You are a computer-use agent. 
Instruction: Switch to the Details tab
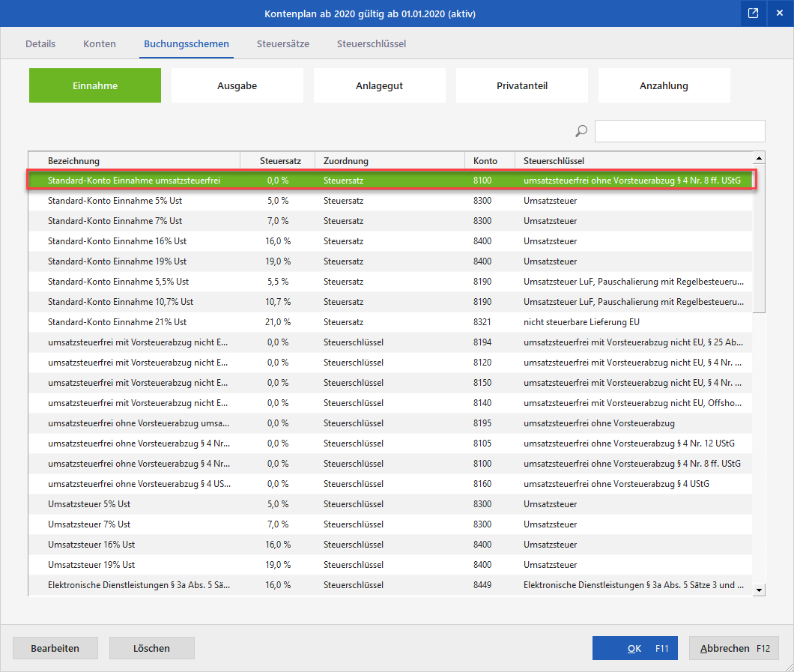pyautogui.click(x=40, y=43)
